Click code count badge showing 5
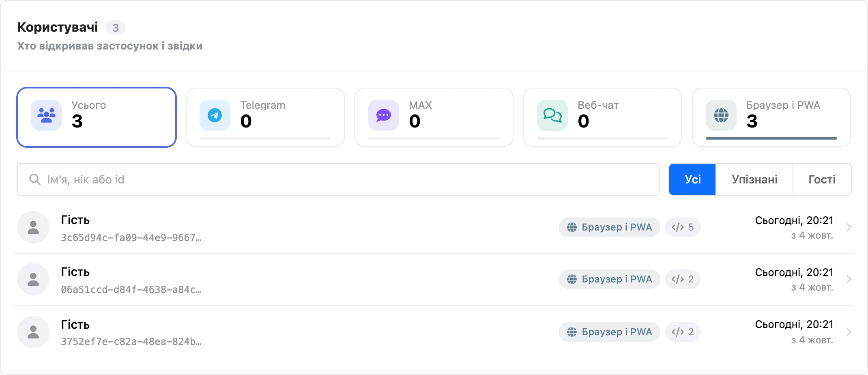This screenshot has width=868, height=375. pyautogui.click(x=683, y=227)
